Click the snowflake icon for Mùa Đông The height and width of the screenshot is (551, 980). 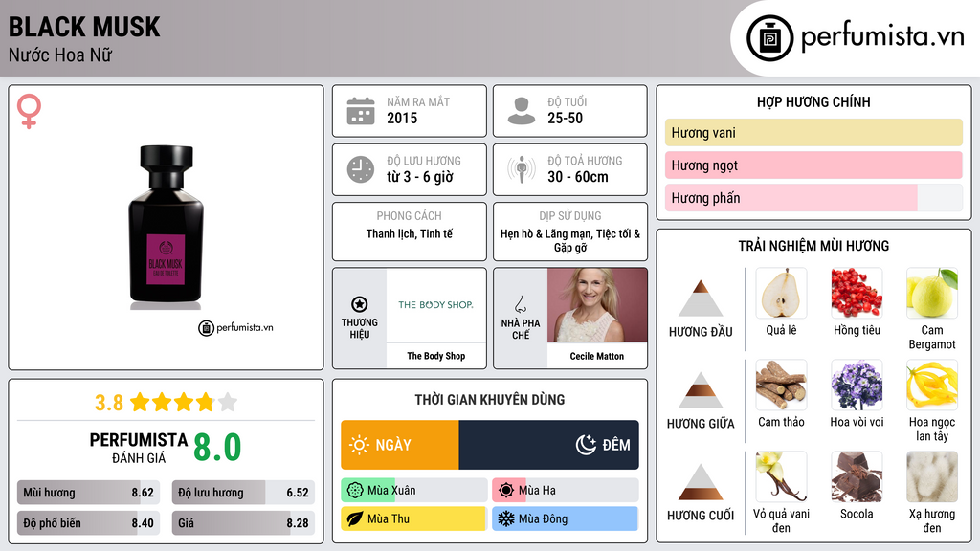click(x=506, y=518)
